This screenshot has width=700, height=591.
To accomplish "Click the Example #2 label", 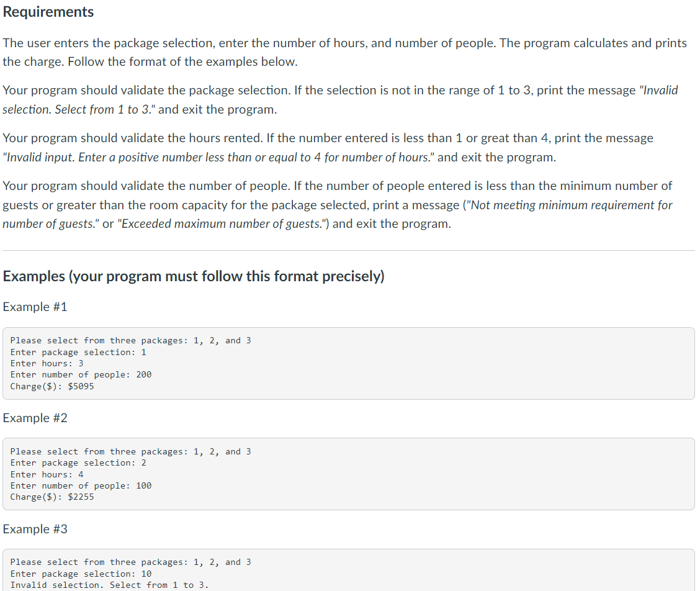I will [35, 418].
